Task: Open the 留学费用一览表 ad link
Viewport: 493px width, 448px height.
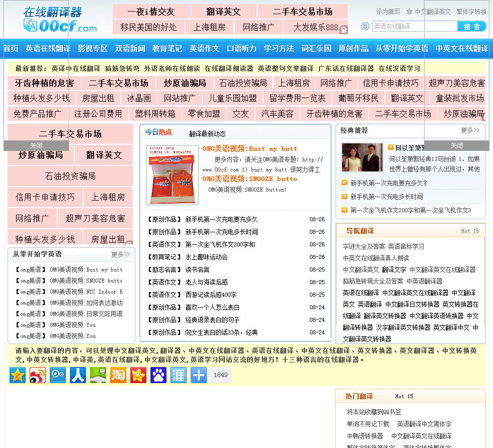Action: pos(298,99)
